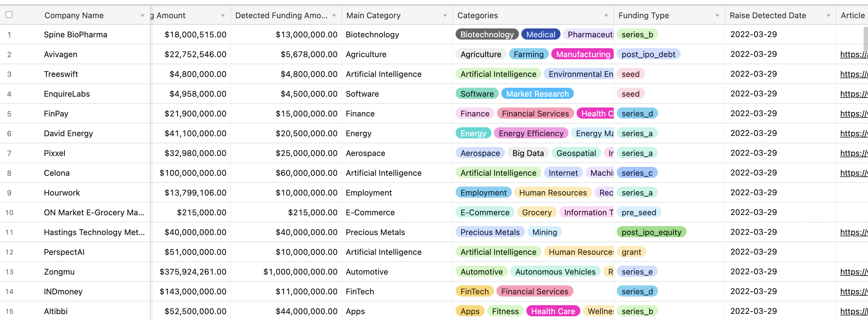This screenshot has height=320, width=868.
Task: Open the Company Name column dropdown arrow
Action: tap(143, 15)
